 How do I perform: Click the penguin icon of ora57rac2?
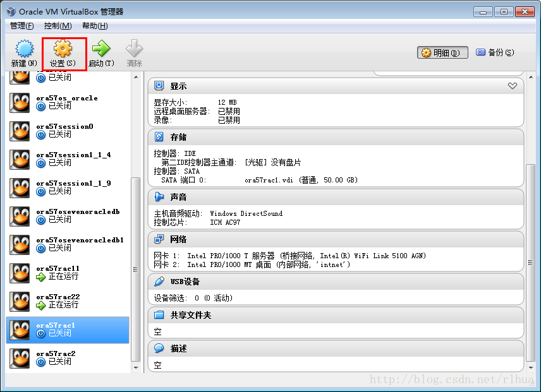coord(20,359)
